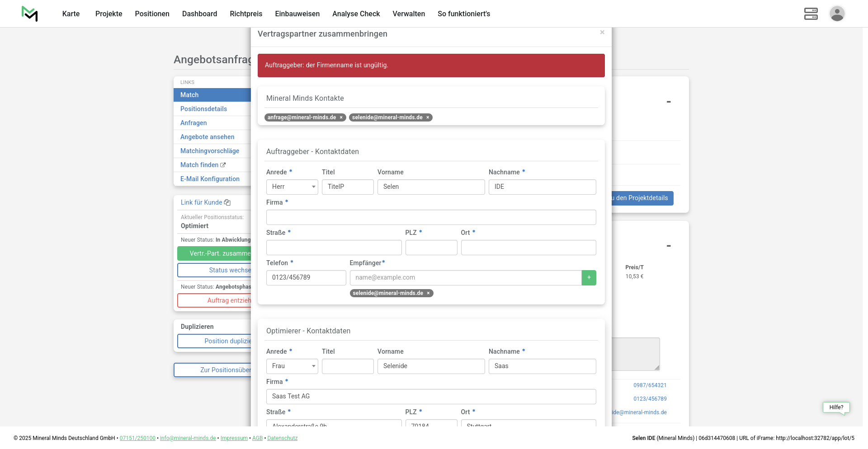Open Optimierer Anrede dropdown showing Frau
Screen dimensions: 868x449
click(x=292, y=366)
